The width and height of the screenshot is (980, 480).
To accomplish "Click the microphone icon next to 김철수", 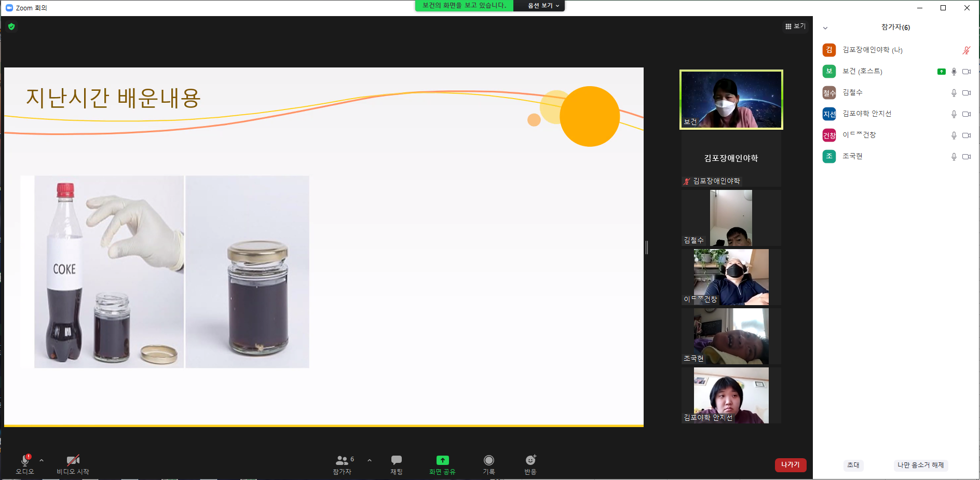I will 954,93.
